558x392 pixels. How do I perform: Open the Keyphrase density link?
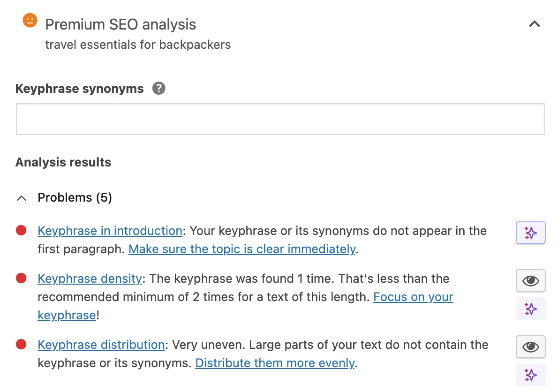[89, 279]
